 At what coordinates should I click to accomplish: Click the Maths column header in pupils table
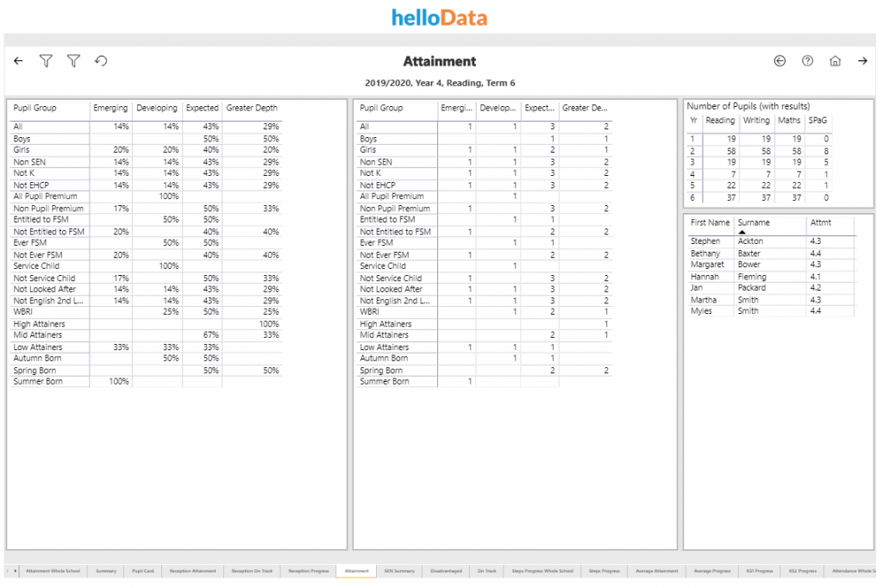tap(789, 121)
